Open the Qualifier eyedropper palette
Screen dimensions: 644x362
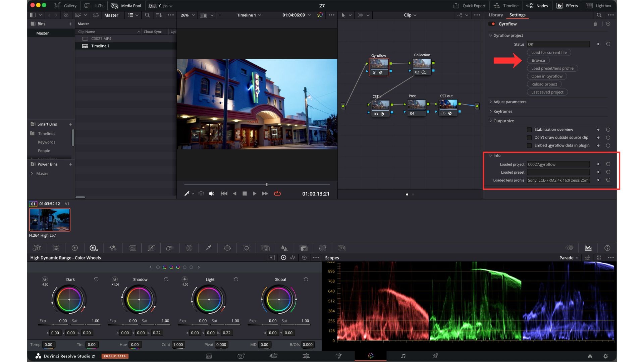pos(208,248)
